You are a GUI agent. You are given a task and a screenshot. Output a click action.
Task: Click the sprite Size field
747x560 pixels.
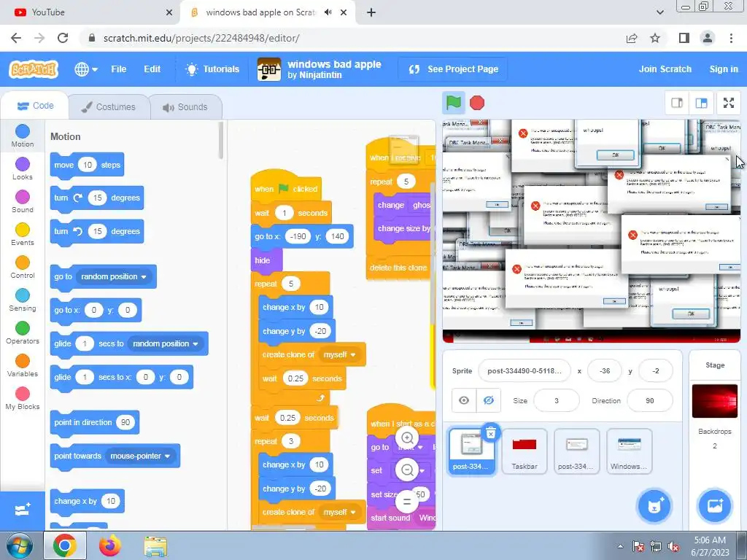[x=557, y=400]
